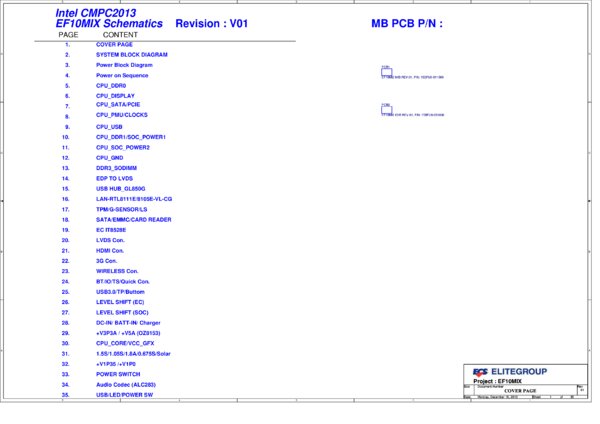This screenshot has height=424, width=600.
Task: Select the "CPU_GND" entry
Action: 109,158
